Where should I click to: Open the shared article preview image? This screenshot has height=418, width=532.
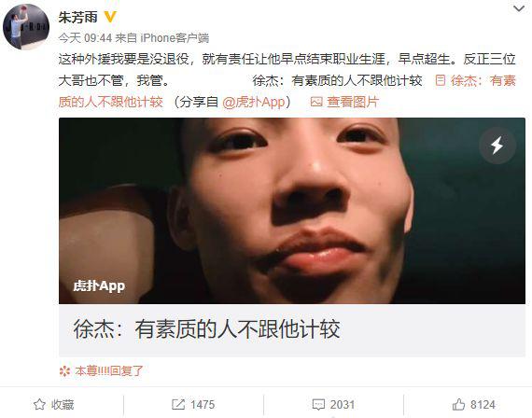292,211
